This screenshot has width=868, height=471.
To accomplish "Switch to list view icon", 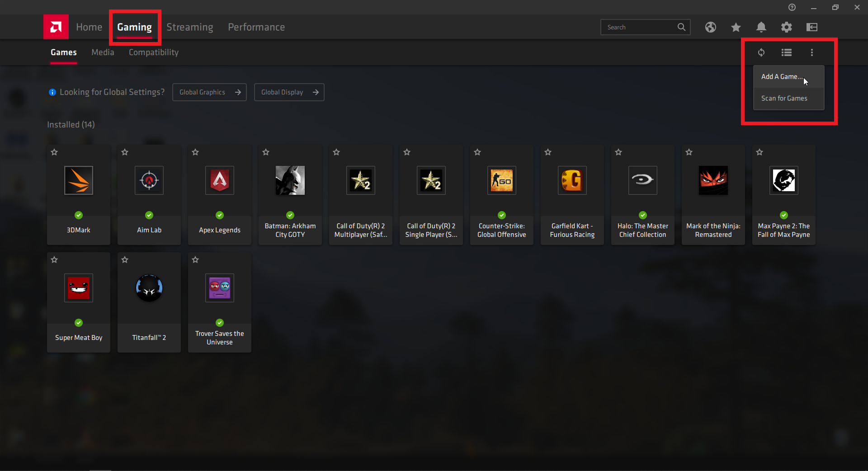I will click(x=787, y=52).
